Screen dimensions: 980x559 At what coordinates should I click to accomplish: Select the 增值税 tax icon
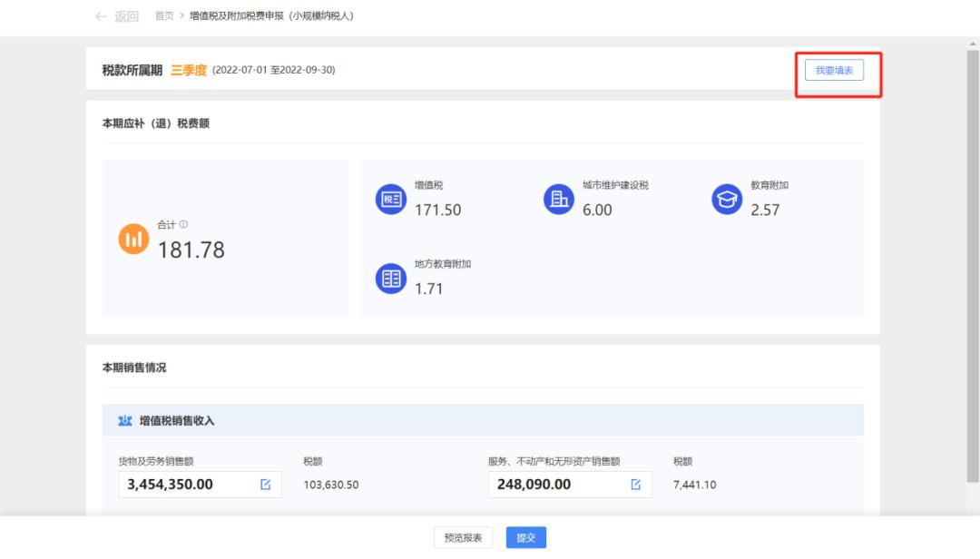click(x=390, y=200)
